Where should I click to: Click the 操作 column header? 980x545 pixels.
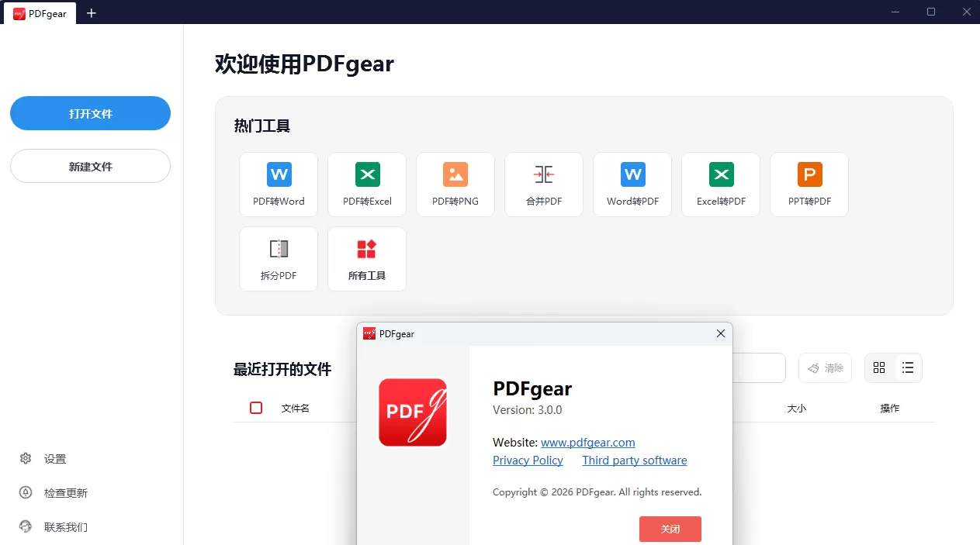890,408
